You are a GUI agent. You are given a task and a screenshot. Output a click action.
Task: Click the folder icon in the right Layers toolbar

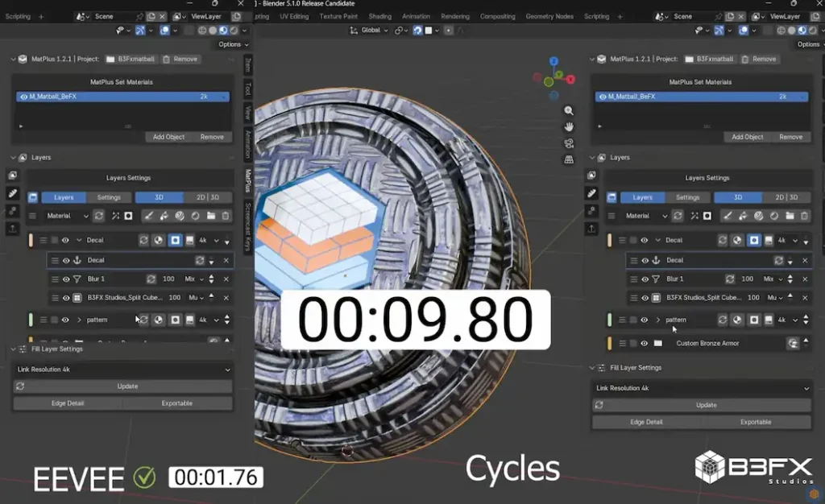790,216
